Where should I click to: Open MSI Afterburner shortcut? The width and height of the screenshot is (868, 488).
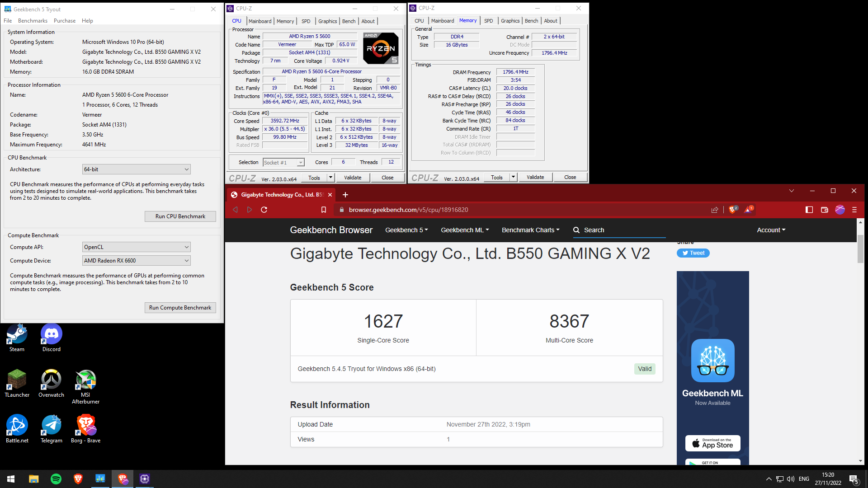coord(86,387)
